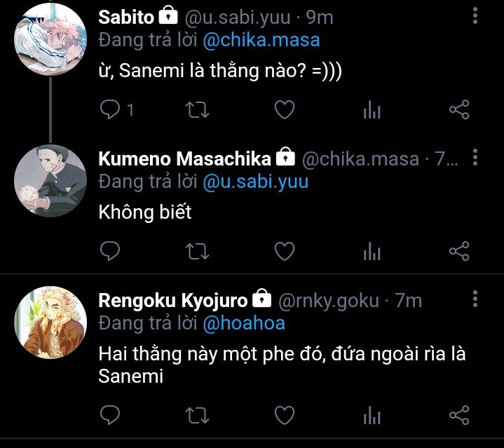Like Sabito's Sanemi tweet
The height and width of the screenshot is (448, 504).
click(x=283, y=109)
